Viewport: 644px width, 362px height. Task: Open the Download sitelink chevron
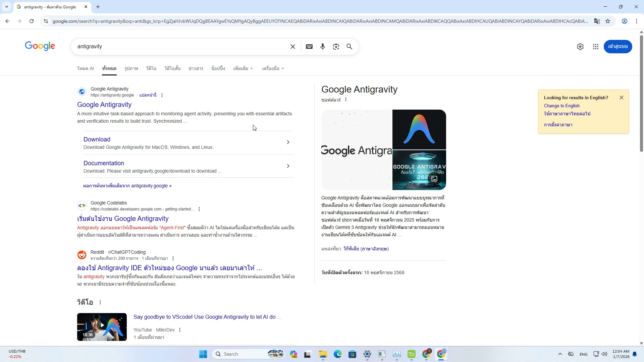(x=288, y=142)
